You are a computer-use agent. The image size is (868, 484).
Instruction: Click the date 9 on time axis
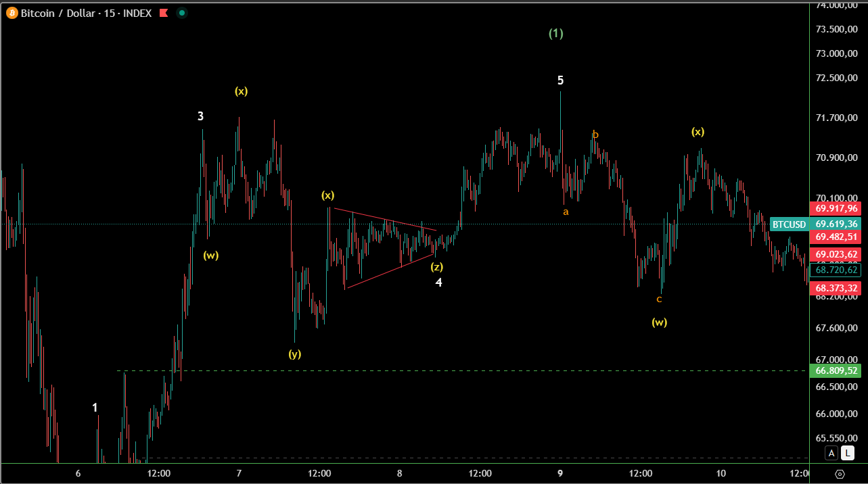(x=560, y=474)
